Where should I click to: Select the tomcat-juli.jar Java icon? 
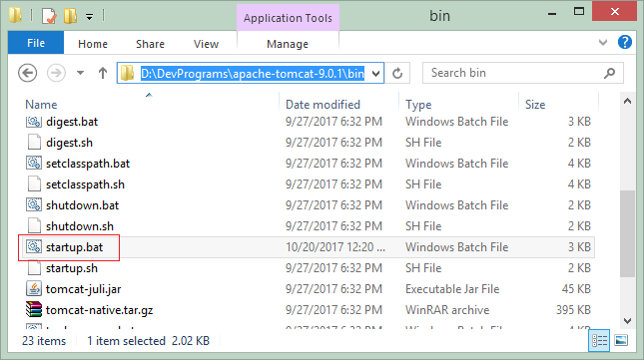34,288
